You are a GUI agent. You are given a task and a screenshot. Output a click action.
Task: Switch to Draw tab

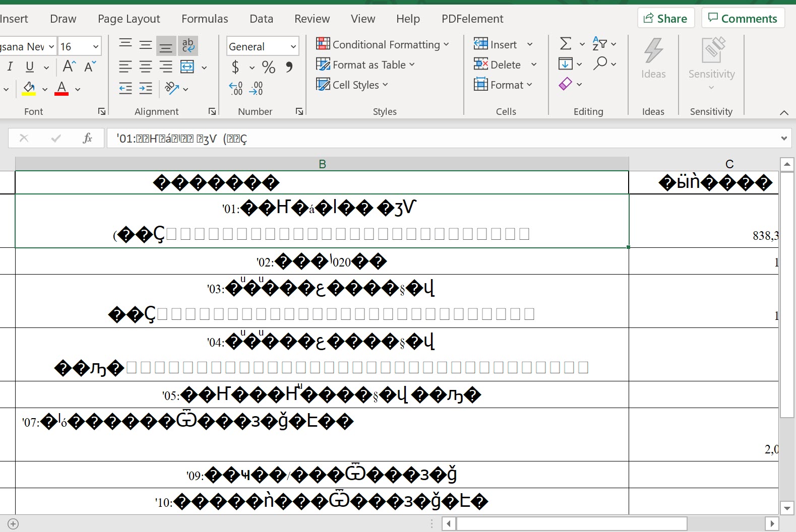point(63,19)
